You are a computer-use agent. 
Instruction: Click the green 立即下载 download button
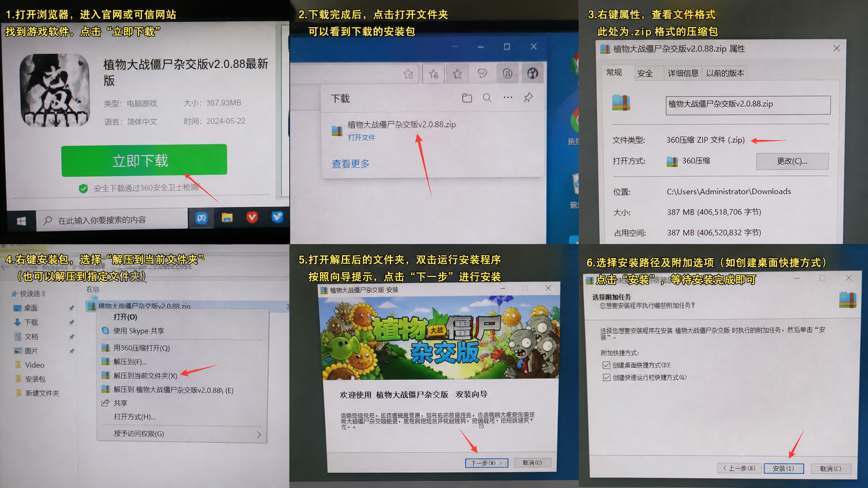(x=144, y=160)
